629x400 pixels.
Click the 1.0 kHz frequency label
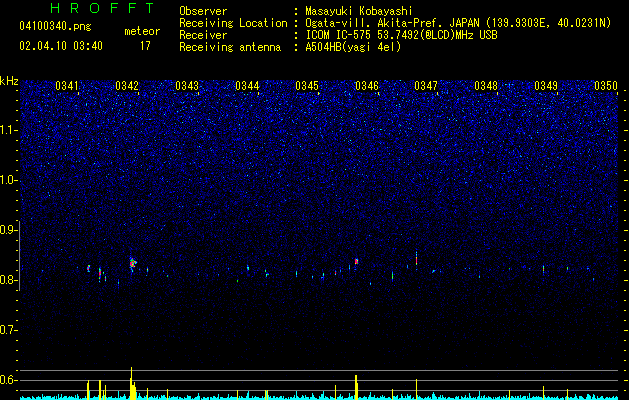pos(8,180)
